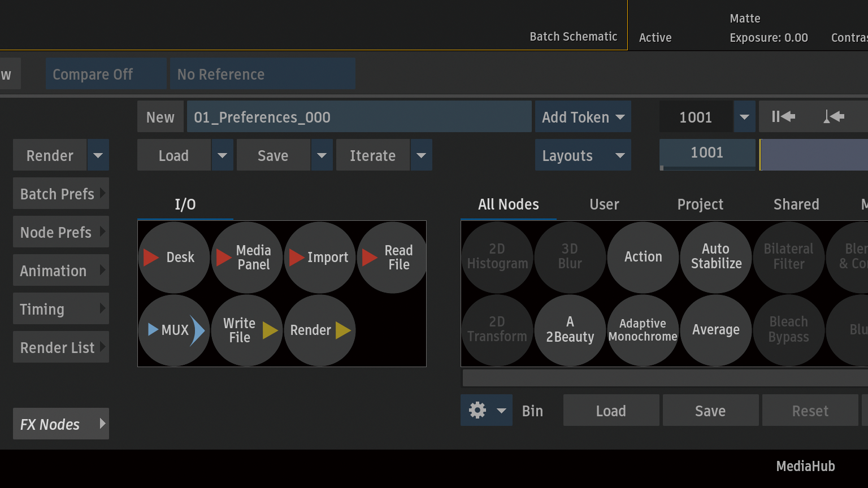Open MediaHub from the bottom bar

point(805,466)
